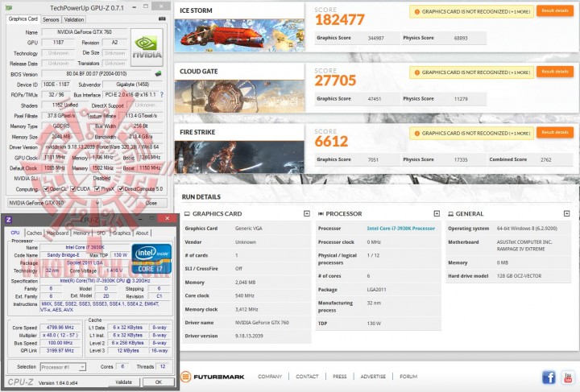Click the Intel Core i7 logo in CPU-Z

coord(151,258)
